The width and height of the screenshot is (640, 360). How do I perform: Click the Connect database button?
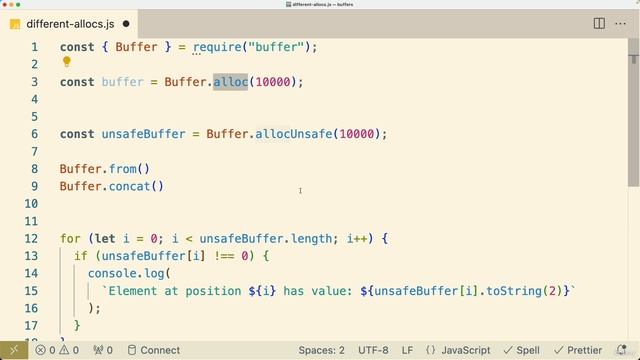(154, 350)
